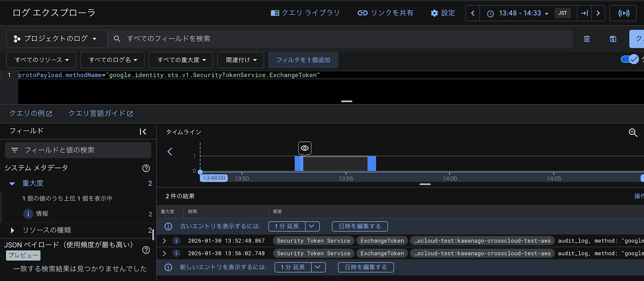Start live log streaming icon
The width and height of the screenshot is (644, 281).
tap(624, 13)
